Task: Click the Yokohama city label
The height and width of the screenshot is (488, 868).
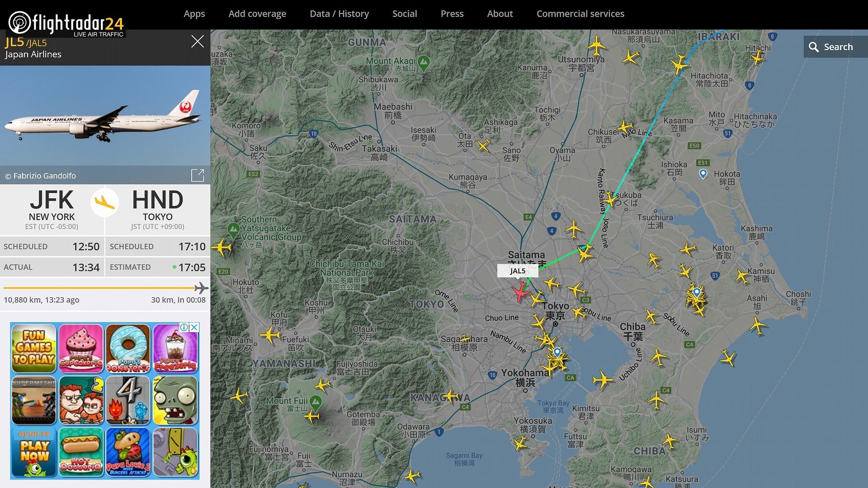Action: 525,377
